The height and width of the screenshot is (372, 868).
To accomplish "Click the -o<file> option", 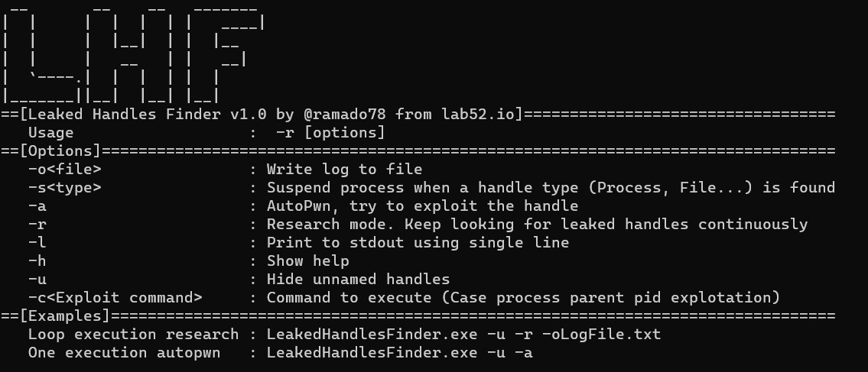I will [x=65, y=169].
